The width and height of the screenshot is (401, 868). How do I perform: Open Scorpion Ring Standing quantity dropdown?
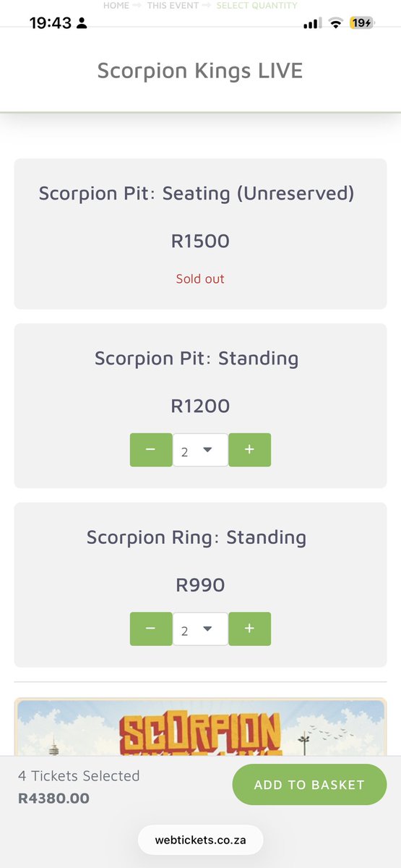pos(200,629)
